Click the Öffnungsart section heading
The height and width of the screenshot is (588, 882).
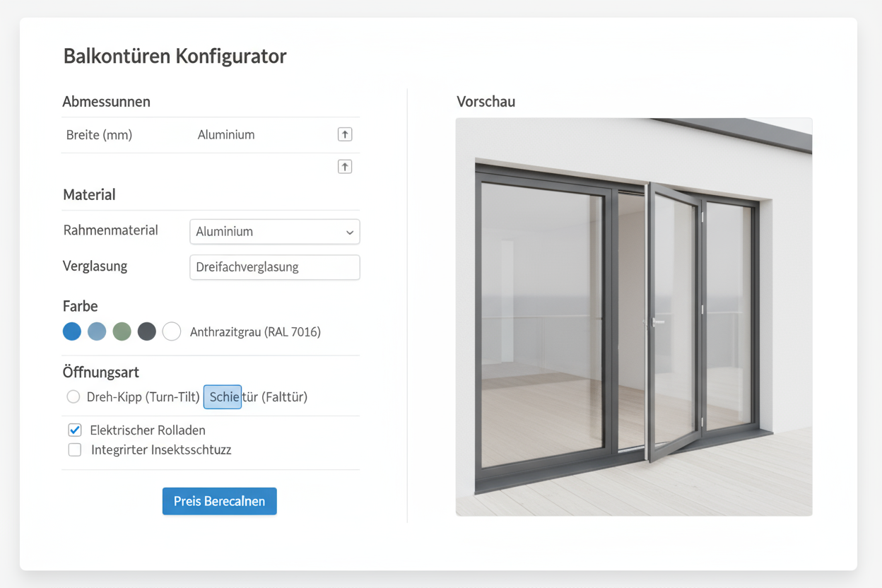(x=101, y=372)
